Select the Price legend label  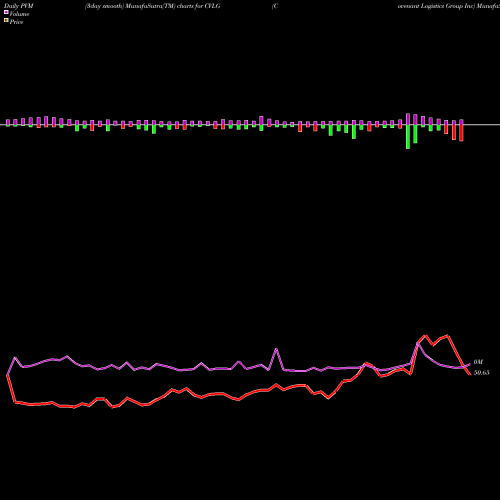click(x=16, y=22)
